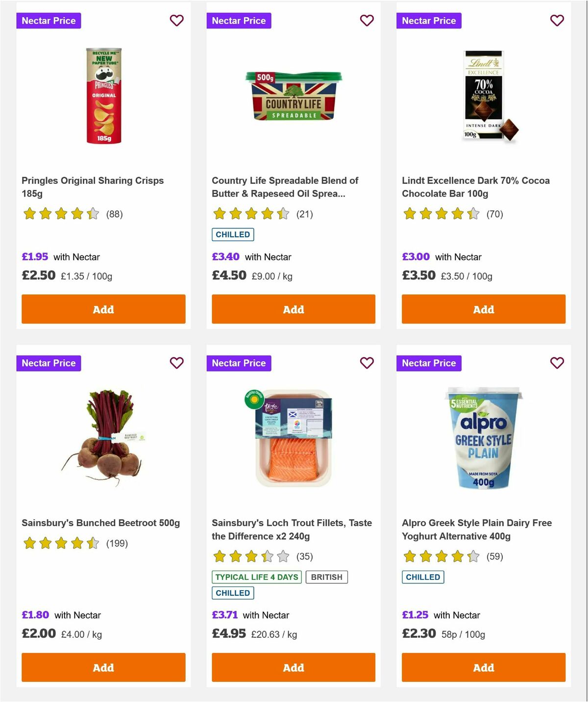
Task: Expand the TYPICAL LIFE 4 DAYS label
Action: [x=256, y=577]
